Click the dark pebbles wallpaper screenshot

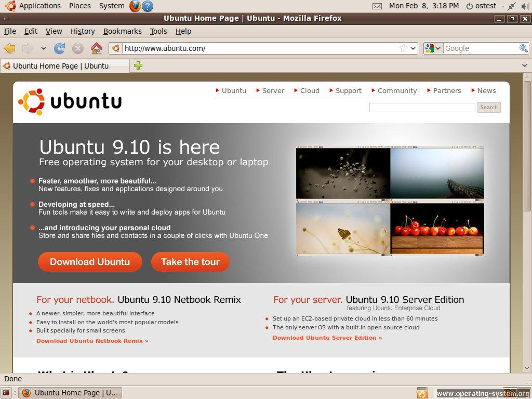[343, 172]
